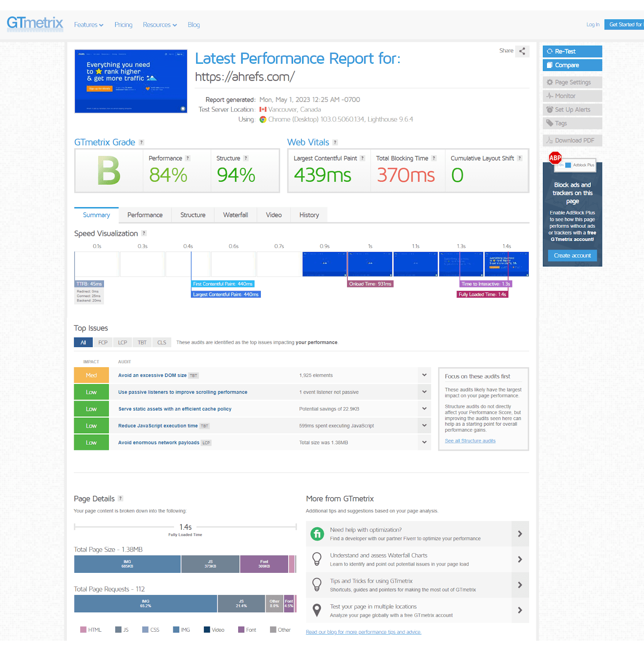The image size is (644, 645).
Task: Switch to the Waterfall tab
Action: (x=236, y=215)
